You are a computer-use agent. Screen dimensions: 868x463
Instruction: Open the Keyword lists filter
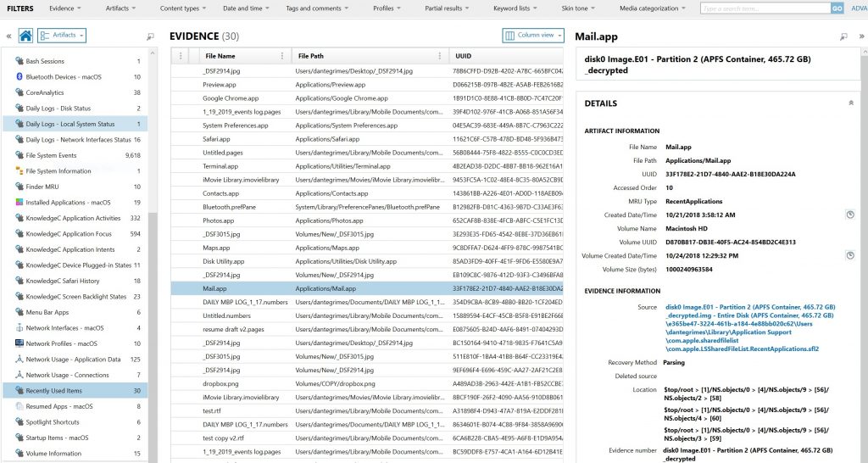pyautogui.click(x=515, y=8)
